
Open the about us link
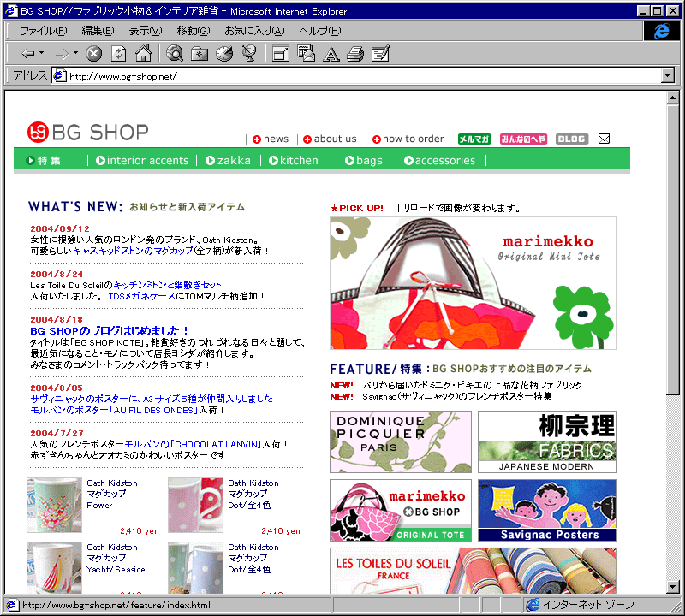330,139
